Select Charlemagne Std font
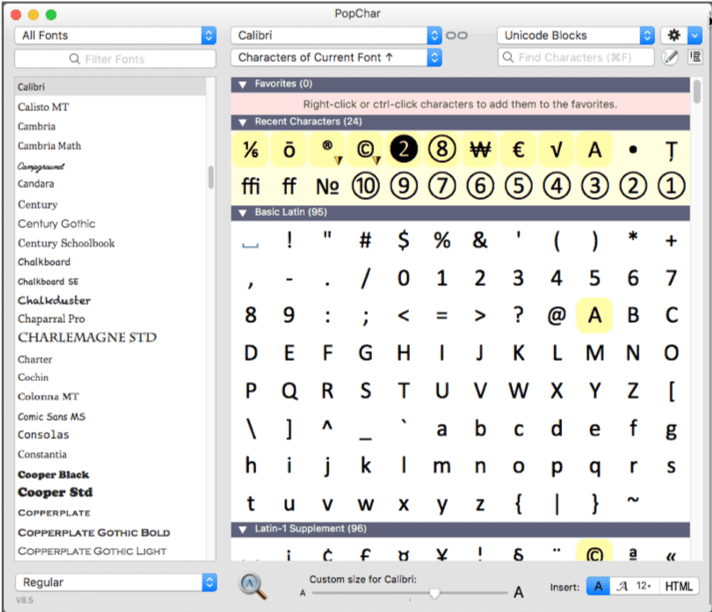 [x=87, y=337]
